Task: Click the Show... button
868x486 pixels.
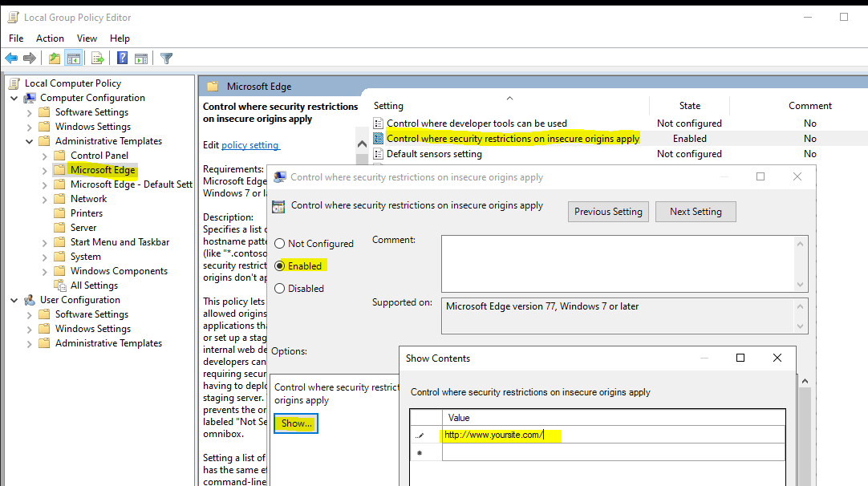Action: pyautogui.click(x=296, y=423)
